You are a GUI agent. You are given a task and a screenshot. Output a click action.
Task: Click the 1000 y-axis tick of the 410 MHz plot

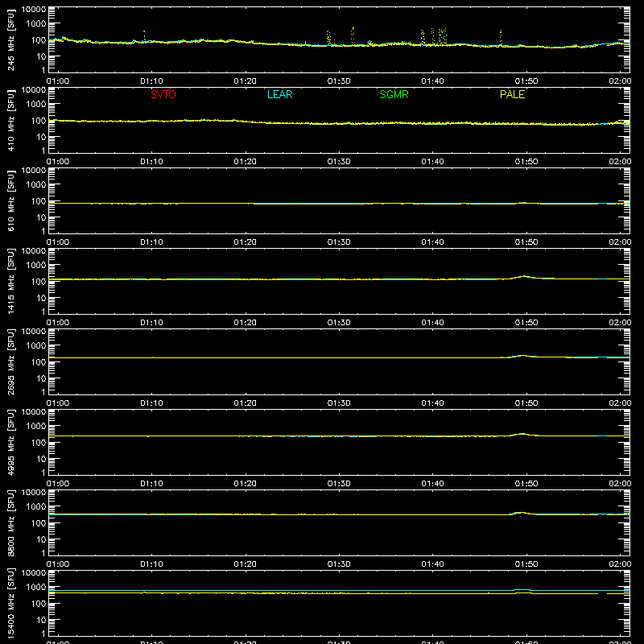tap(36, 105)
